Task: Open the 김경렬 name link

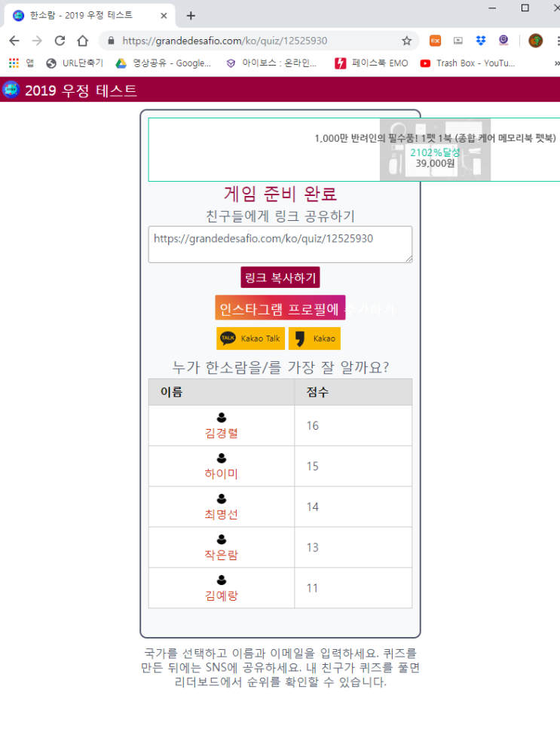Action: [222, 433]
